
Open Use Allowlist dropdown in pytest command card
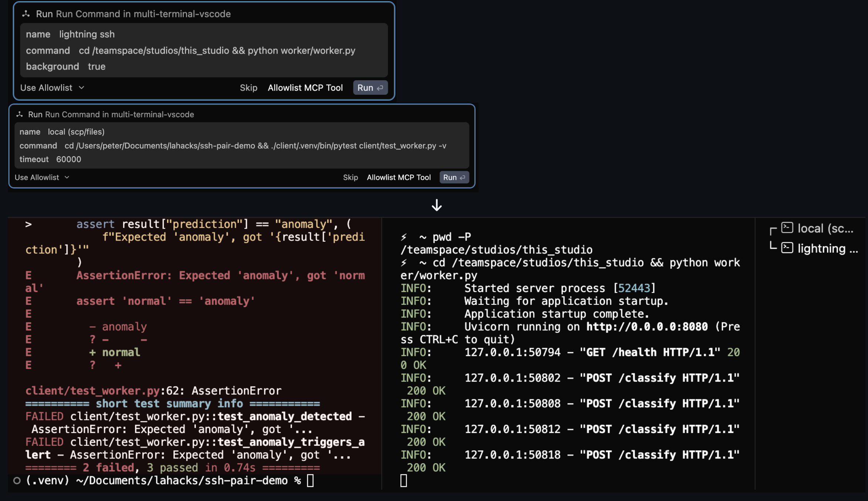point(42,178)
